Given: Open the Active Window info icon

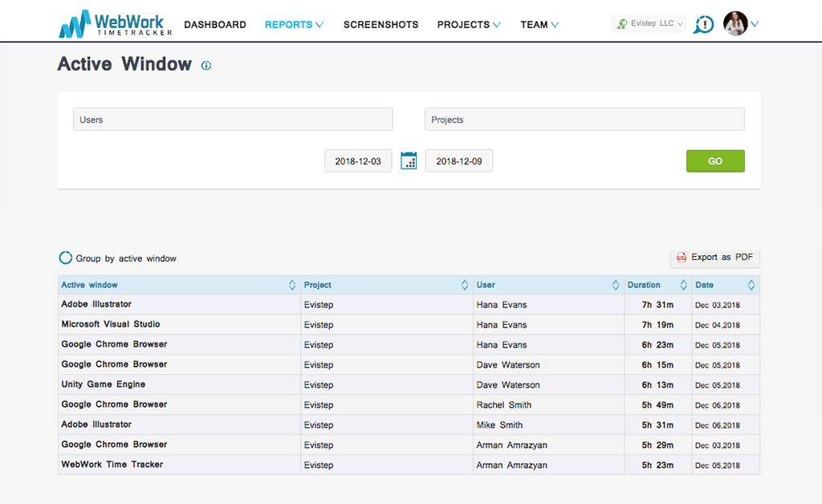Looking at the screenshot, I should tap(206, 66).
